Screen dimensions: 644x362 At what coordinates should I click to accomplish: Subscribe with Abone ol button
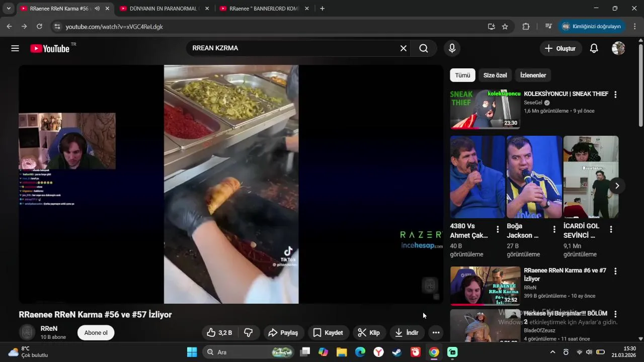(96, 332)
